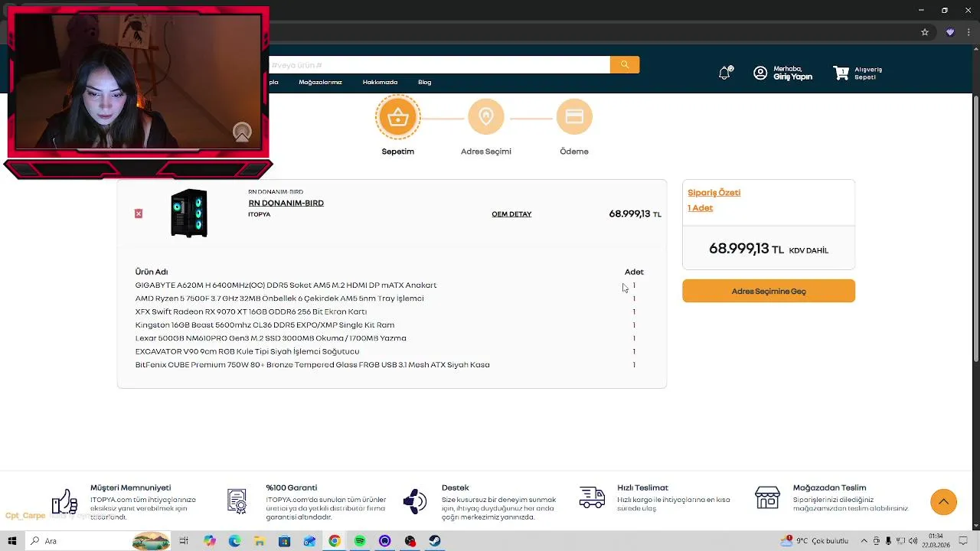980x551 pixels.
Task: Select the Ödeme step label
Action: tap(574, 152)
